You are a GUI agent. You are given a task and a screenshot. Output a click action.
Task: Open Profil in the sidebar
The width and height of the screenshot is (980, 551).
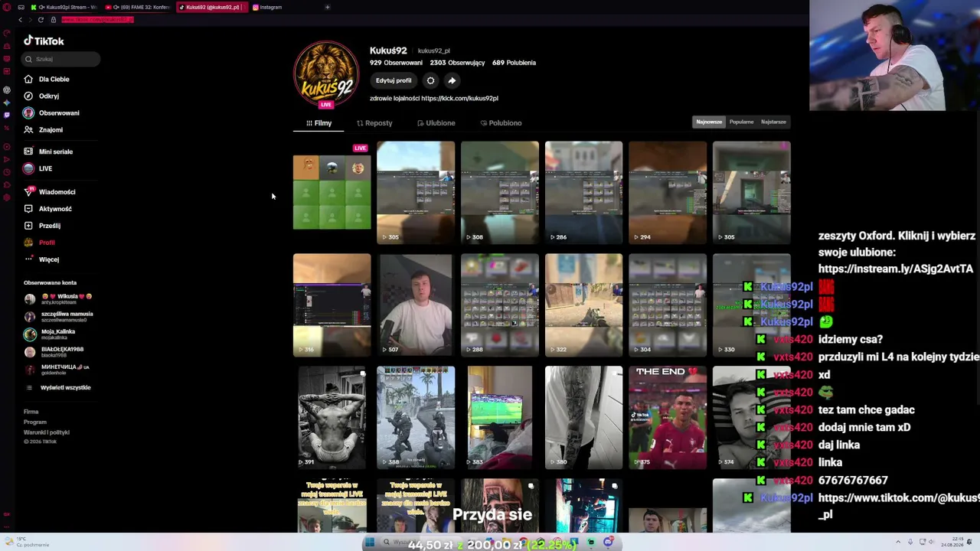[39, 243]
